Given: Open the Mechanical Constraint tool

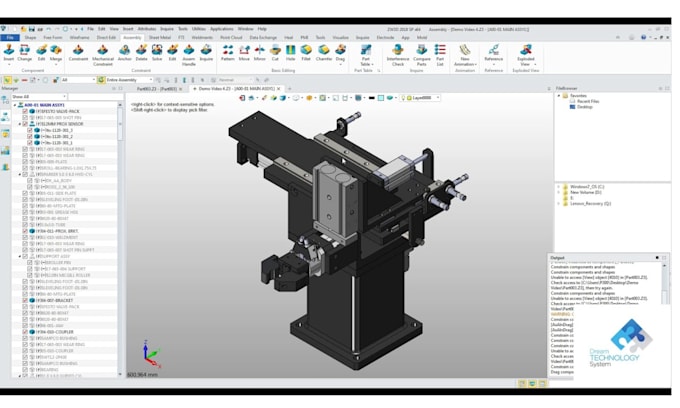Looking at the screenshot, I should click(103, 55).
